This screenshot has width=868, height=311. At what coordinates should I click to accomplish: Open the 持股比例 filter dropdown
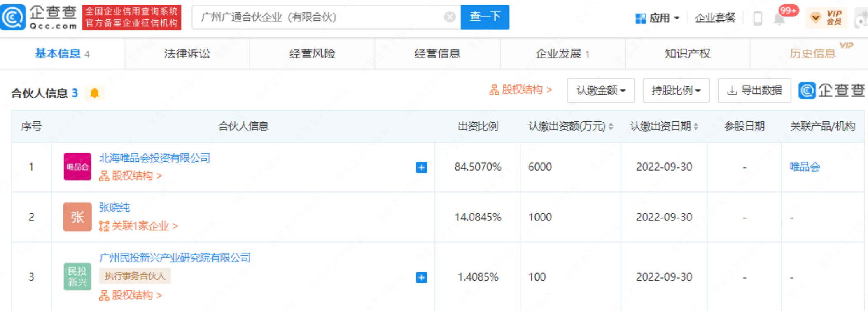[x=676, y=90]
